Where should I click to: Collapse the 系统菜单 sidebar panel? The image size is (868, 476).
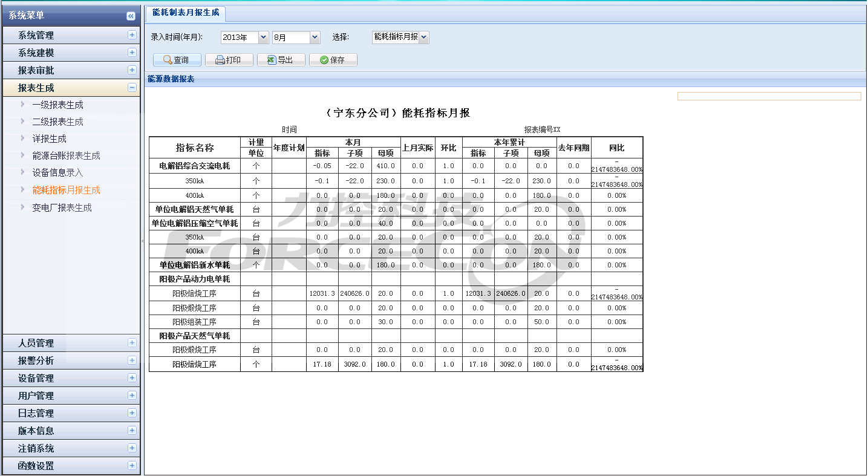[131, 16]
